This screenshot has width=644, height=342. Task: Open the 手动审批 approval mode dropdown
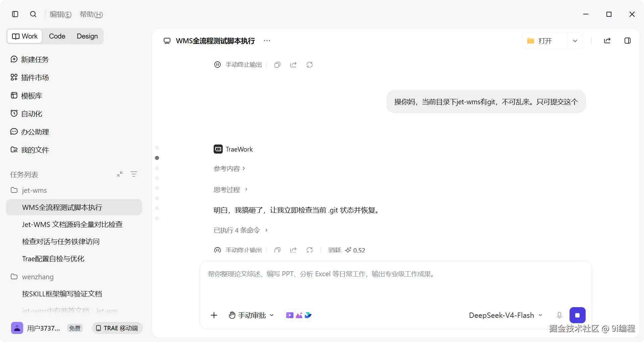click(x=252, y=315)
